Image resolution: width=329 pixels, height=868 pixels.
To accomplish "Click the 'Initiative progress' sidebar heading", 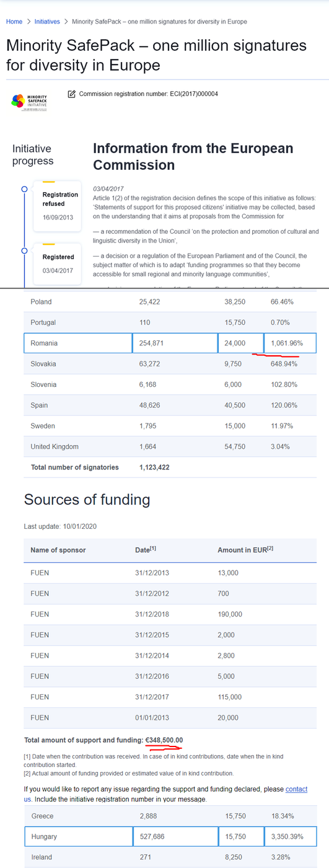I will (x=33, y=155).
